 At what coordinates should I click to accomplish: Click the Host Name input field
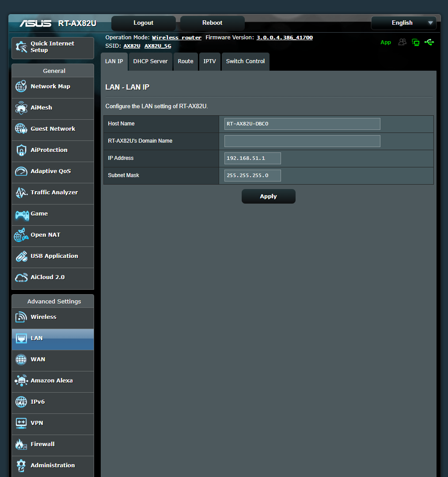click(x=302, y=124)
